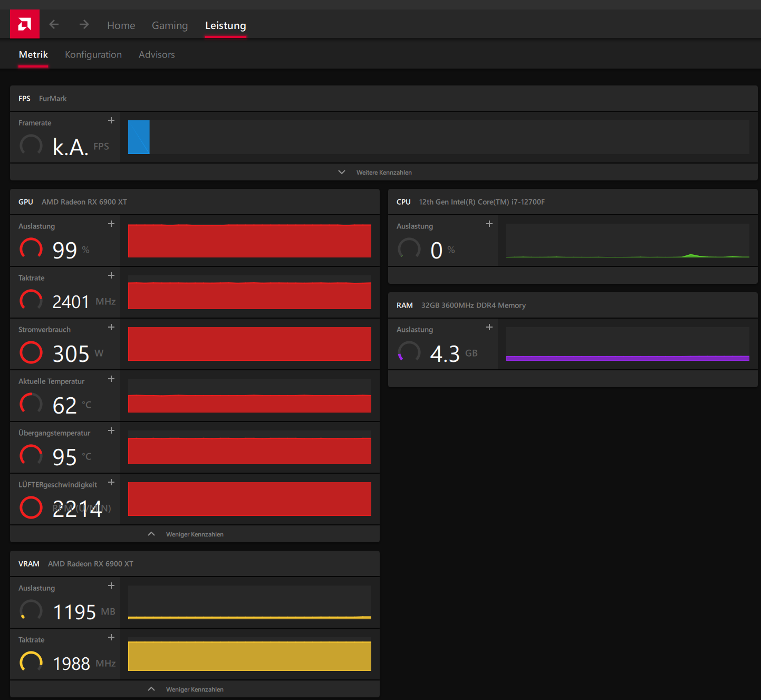This screenshot has width=761, height=700.
Task: Click the red fan speed graph
Action: (x=249, y=499)
